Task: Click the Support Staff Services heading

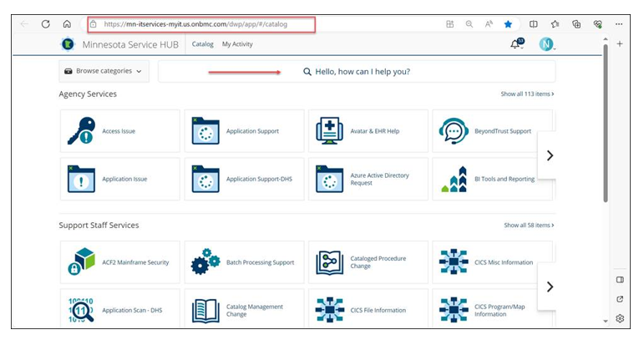Action: pyautogui.click(x=99, y=225)
